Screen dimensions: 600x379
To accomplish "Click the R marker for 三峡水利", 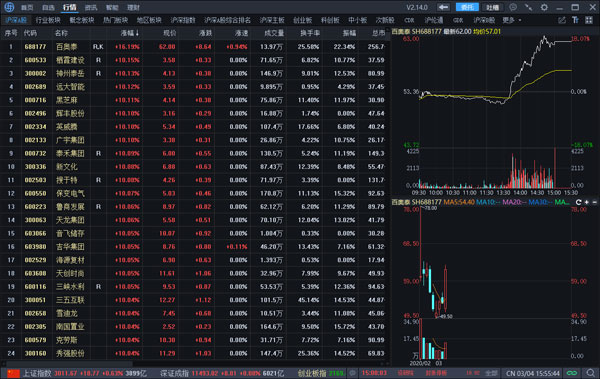I will tap(98, 287).
